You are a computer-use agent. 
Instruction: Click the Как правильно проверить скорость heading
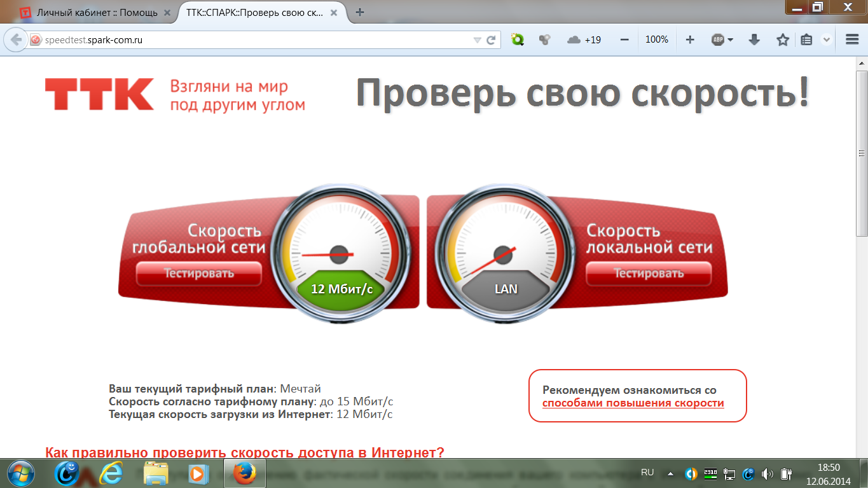pyautogui.click(x=245, y=452)
